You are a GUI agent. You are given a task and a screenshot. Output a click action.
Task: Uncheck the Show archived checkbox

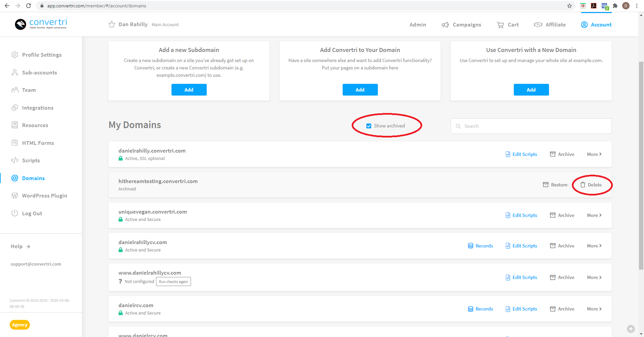(368, 126)
